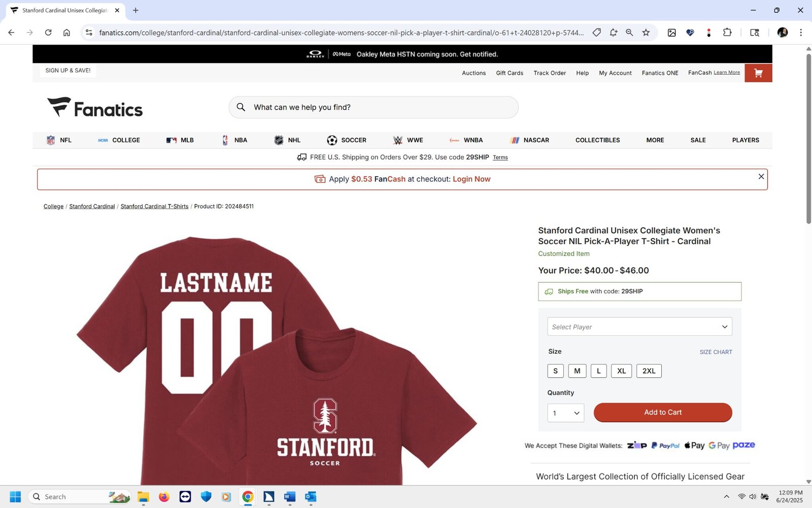Open the MLB menu
Viewport: 812px width, 508px height.
[x=180, y=140]
